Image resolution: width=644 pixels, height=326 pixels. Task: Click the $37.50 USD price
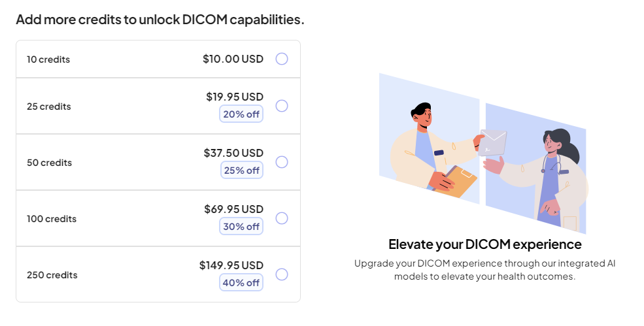click(x=233, y=153)
